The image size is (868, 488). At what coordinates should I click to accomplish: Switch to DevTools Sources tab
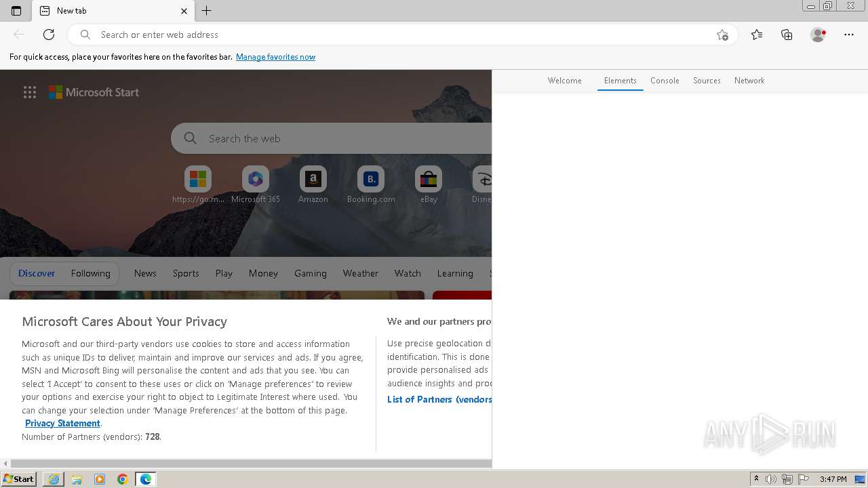tap(707, 80)
